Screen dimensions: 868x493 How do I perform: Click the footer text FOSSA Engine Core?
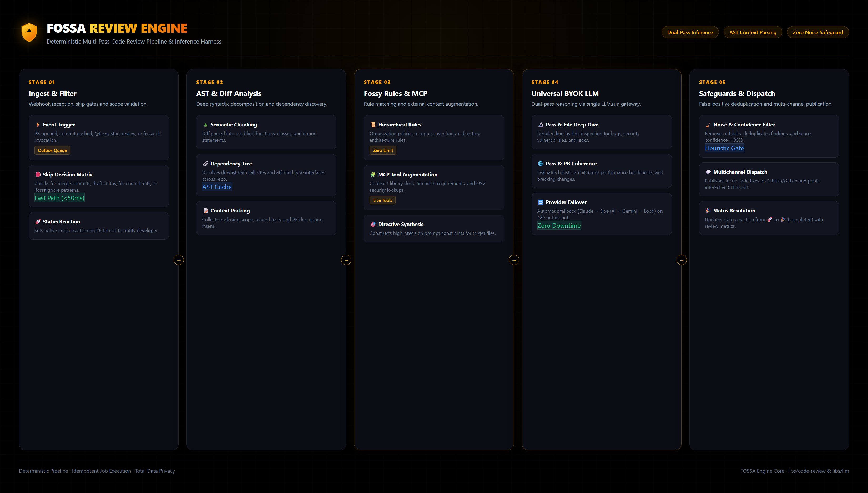(762, 471)
